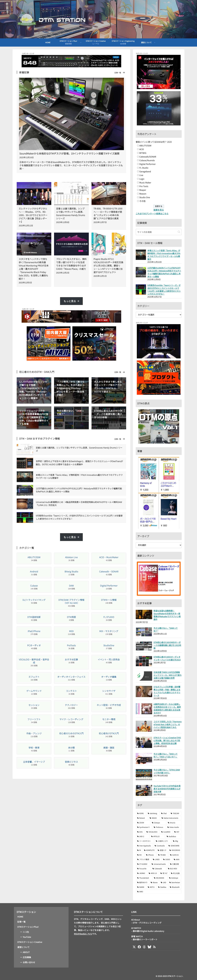Click the Bluetooth tag
This screenshot has width=197, height=980.
coord(175,887)
